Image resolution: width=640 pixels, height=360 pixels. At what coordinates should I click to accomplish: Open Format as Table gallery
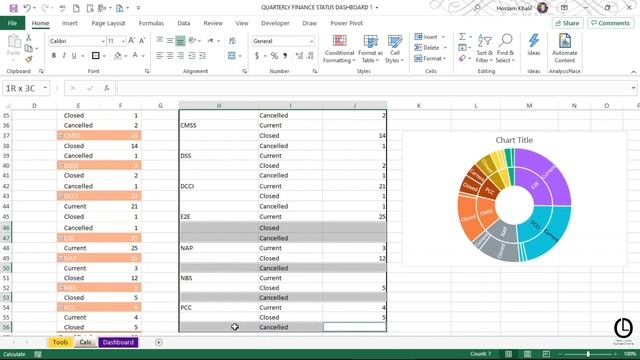(370, 49)
